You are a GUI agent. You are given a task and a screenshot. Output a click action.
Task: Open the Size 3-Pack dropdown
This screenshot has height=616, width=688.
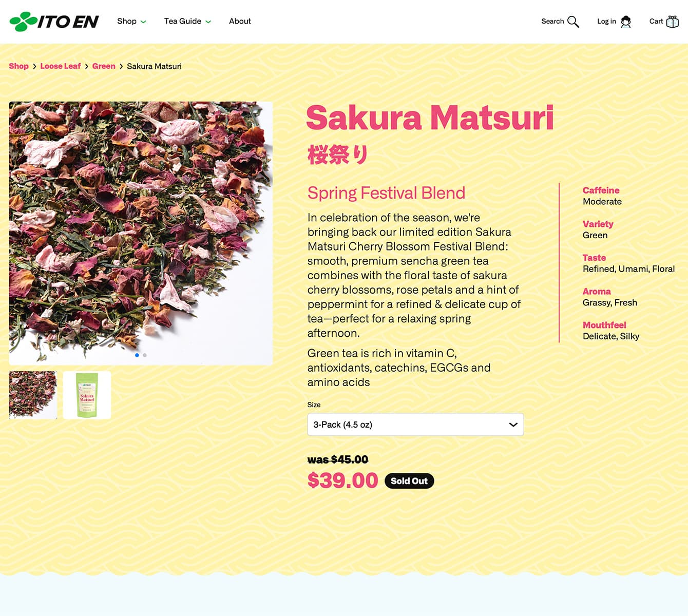coord(415,425)
